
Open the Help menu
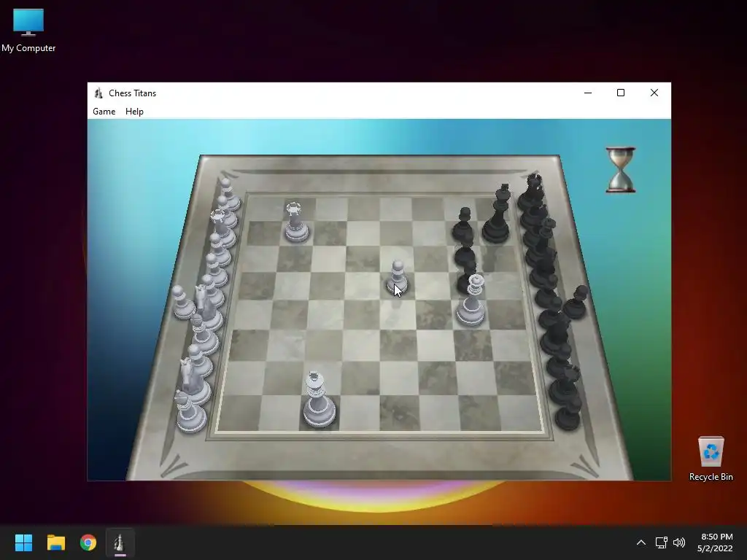(134, 112)
